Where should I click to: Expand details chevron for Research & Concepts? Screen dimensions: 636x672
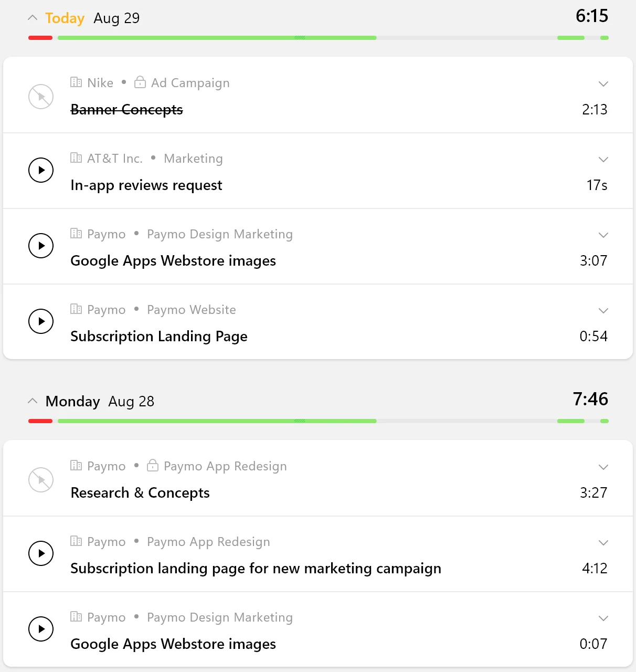(603, 467)
